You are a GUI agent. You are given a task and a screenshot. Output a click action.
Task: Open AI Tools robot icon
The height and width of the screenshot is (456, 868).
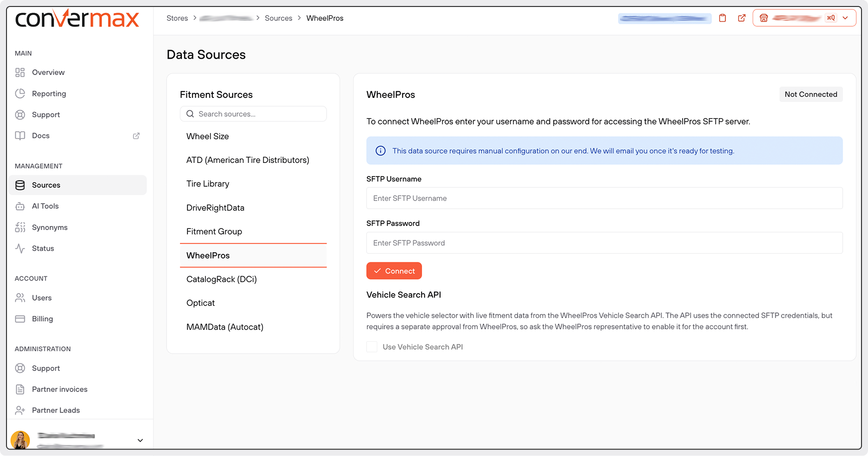20,206
